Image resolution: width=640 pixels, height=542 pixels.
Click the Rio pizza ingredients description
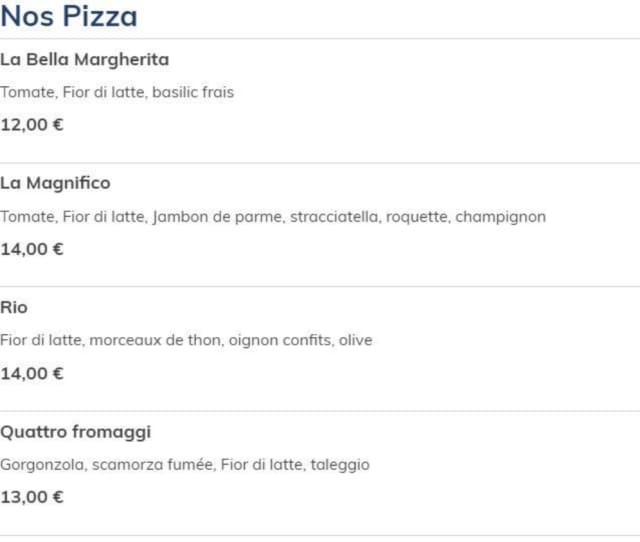[186, 340]
